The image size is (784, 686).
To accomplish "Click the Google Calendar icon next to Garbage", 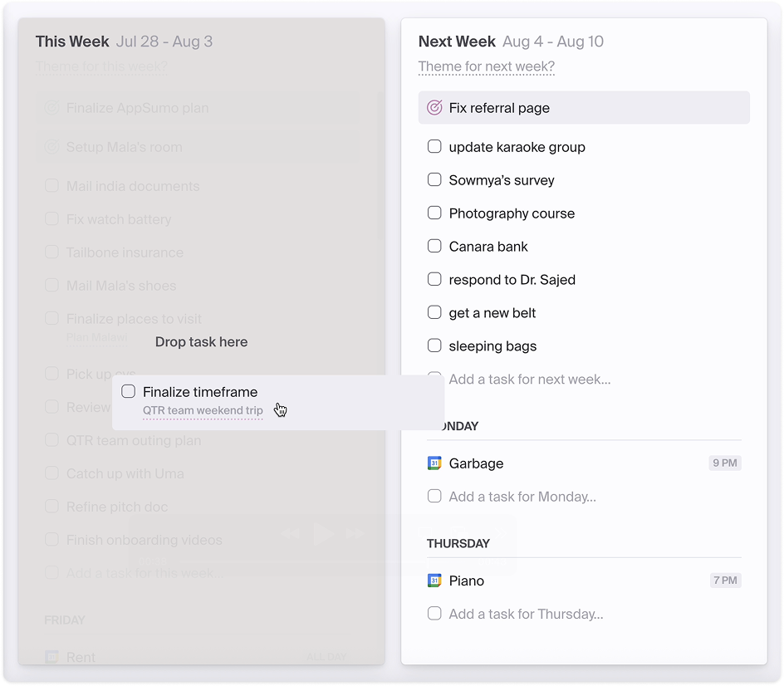I will (434, 463).
